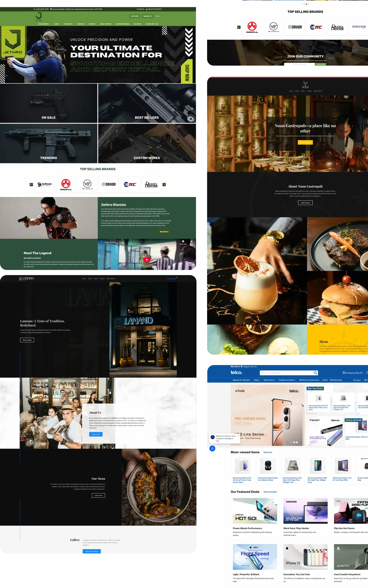Expand the FIREARMS dropdown in Jethro menu
The width and height of the screenshot is (368, 588).
(x=68, y=24)
